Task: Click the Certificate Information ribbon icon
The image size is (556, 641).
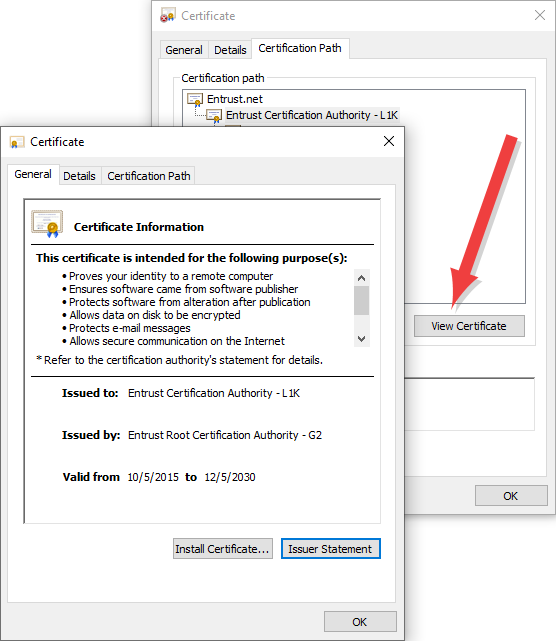Action: [x=47, y=223]
